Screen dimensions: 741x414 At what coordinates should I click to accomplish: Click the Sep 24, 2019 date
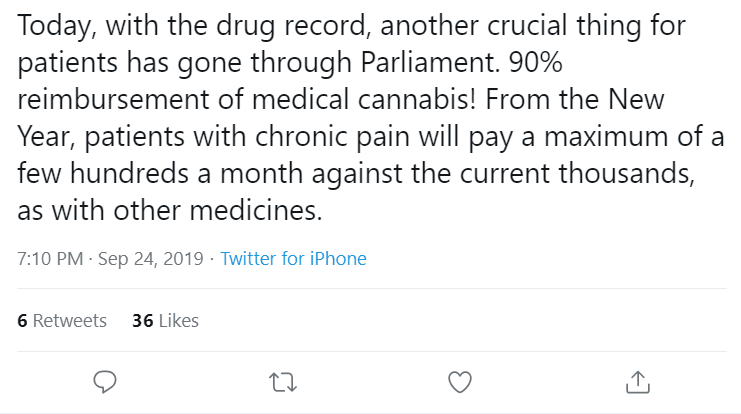pos(151,259)
